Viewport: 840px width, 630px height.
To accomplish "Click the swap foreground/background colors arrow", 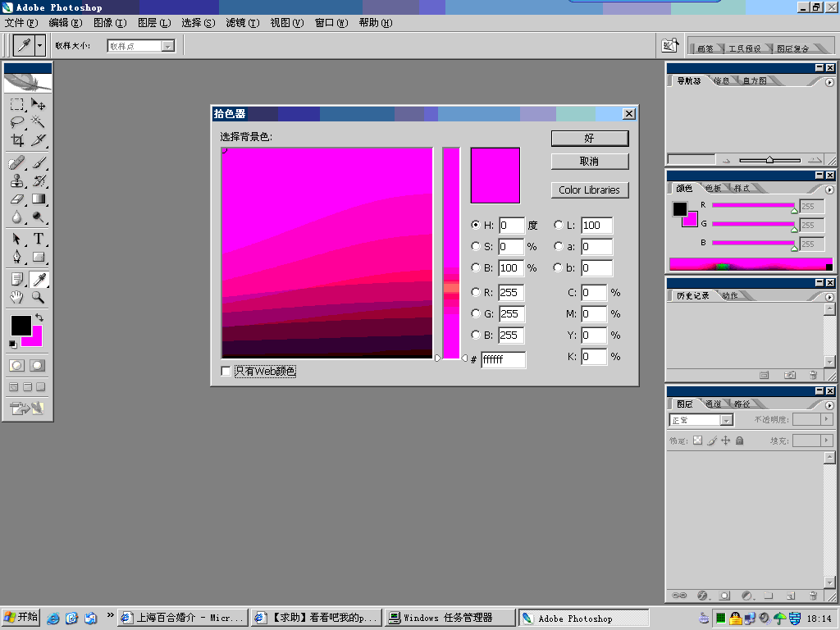I will (39, 317).
